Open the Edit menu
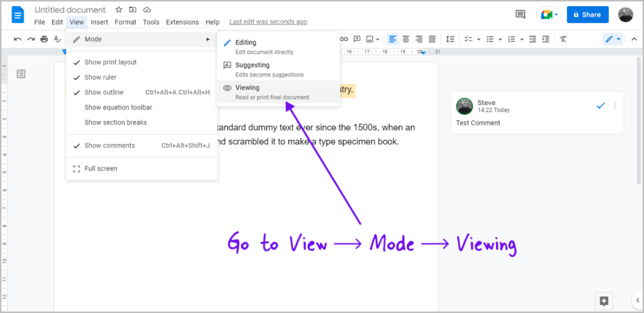 [57, 22]
